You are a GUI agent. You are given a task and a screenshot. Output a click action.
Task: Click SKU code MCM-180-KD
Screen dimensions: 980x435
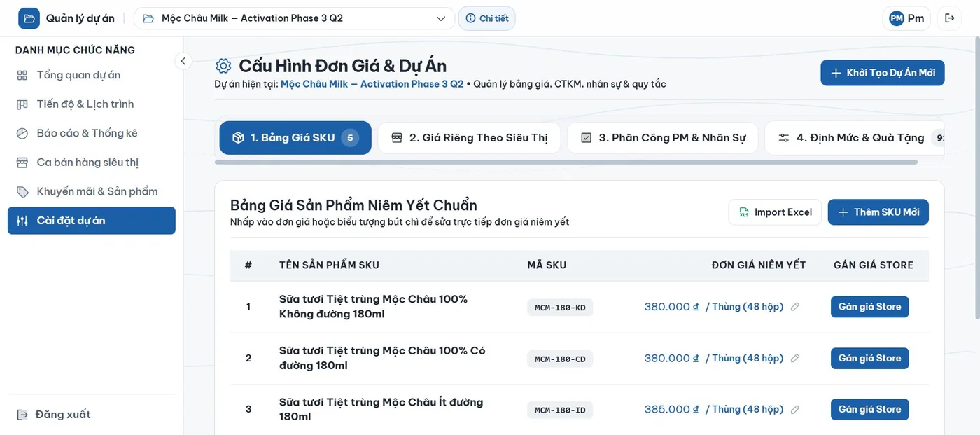click(560, 308)
